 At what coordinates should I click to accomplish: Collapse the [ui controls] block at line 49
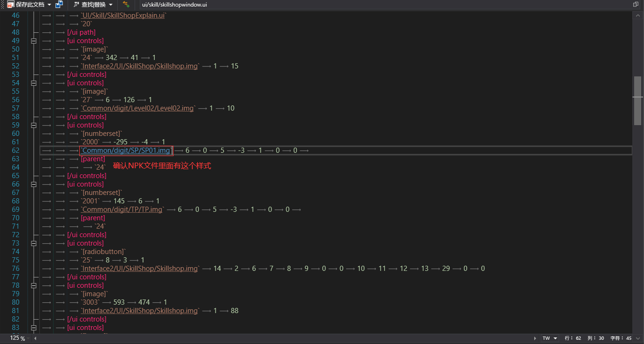pos(33,41)
